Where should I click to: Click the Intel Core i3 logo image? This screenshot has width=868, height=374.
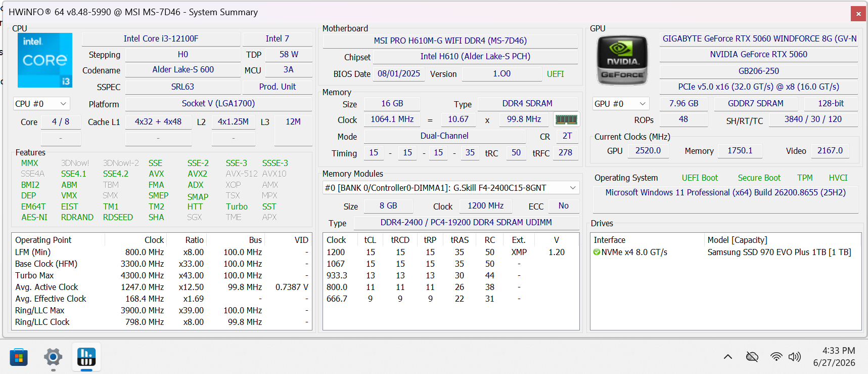[45, 60]
